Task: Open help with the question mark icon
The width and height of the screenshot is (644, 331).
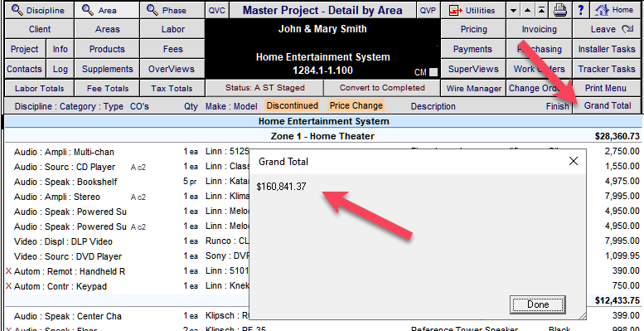Action: coord(580,10)
